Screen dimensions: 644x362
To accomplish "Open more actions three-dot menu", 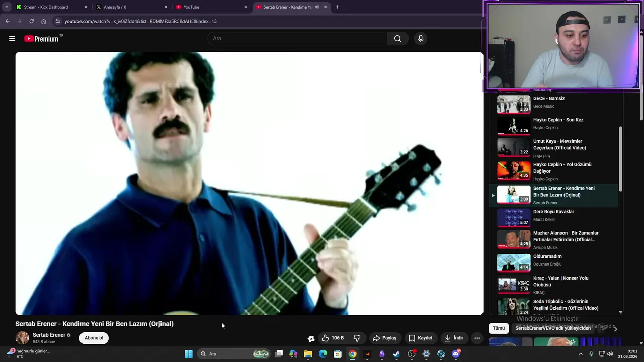I will (477, 338).
